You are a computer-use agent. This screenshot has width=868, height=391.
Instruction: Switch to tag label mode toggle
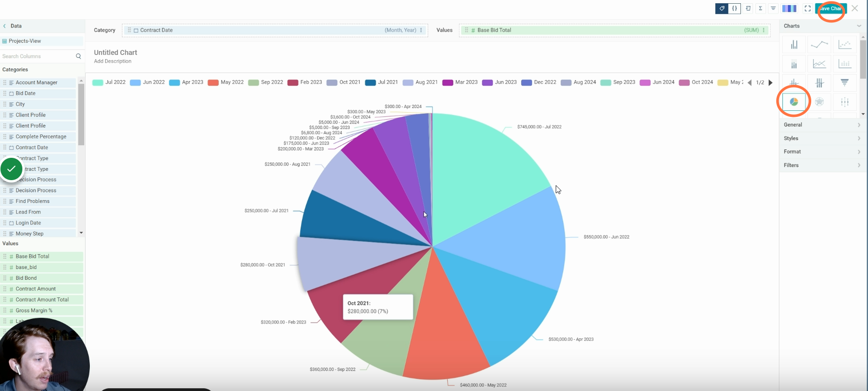coord(722,8)
